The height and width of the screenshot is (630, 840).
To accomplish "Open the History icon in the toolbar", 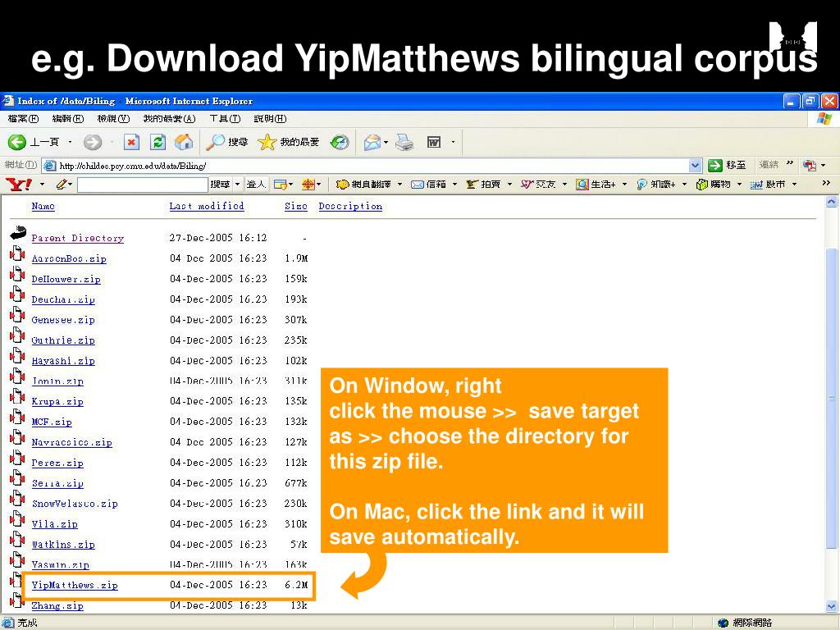I will pos(340,142).
